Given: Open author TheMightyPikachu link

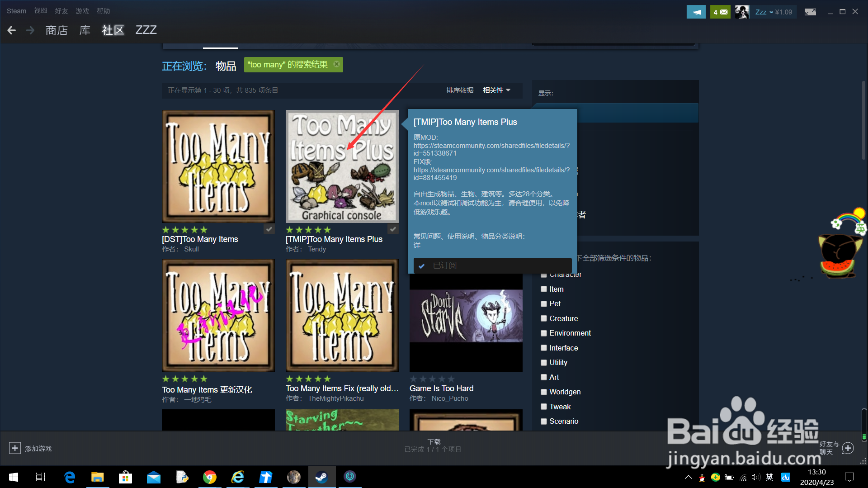Looking at the screenshot, I should (336, 398).
